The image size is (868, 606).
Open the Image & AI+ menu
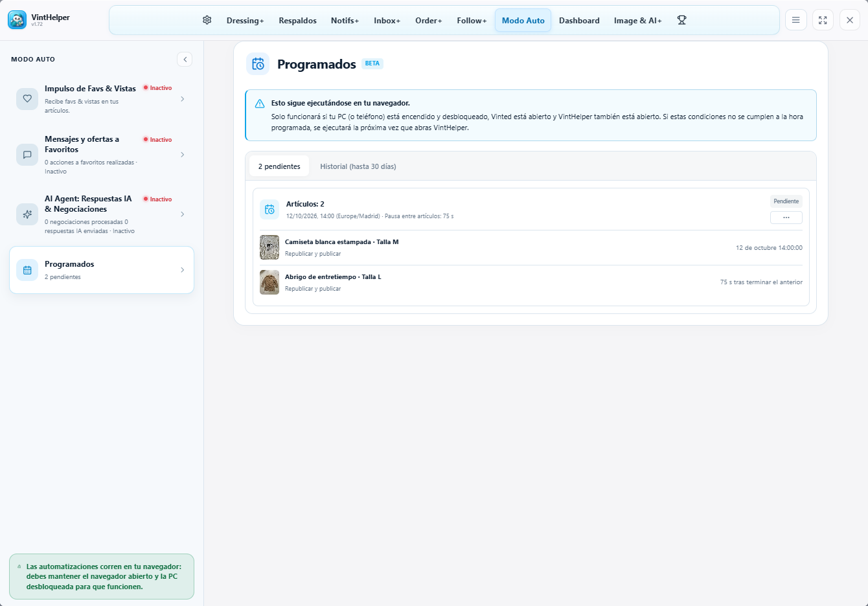(x=638, y=21)
